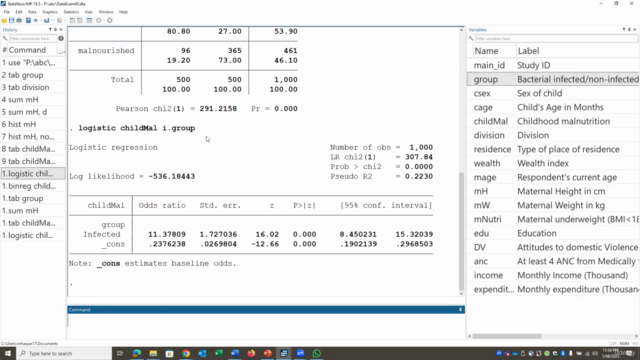Open the User menu
640x360 pixels.
click(89, 12)
